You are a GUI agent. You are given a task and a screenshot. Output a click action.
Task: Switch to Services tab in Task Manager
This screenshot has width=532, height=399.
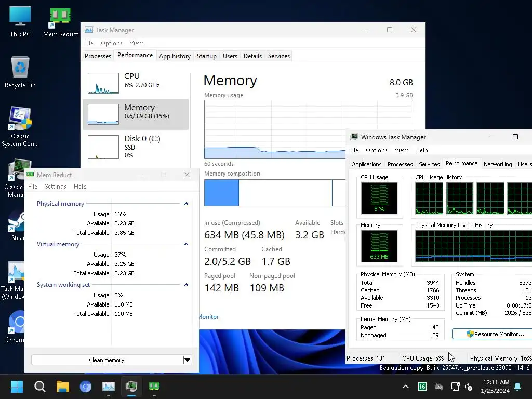click(279, 56)
